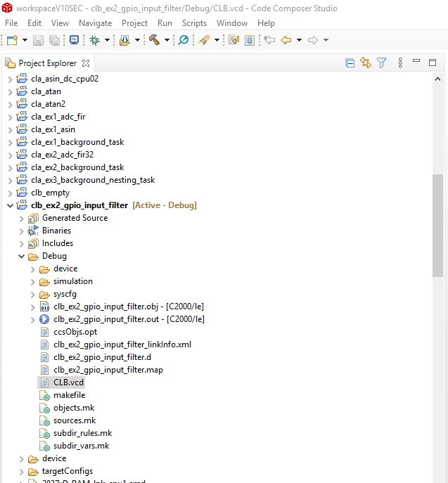448x483 pixels.
Task: Select the objects.mk file
Action: pos(74,408)
